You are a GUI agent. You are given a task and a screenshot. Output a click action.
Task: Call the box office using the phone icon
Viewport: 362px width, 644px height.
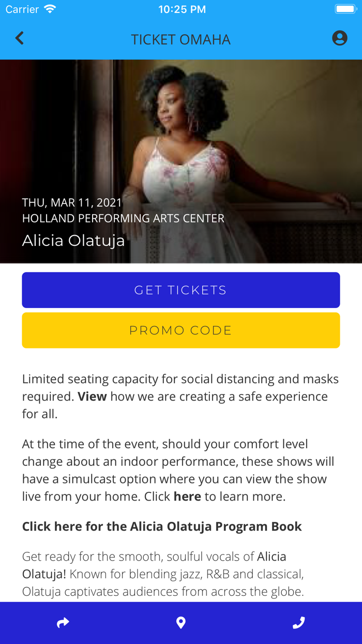[298, 622]
